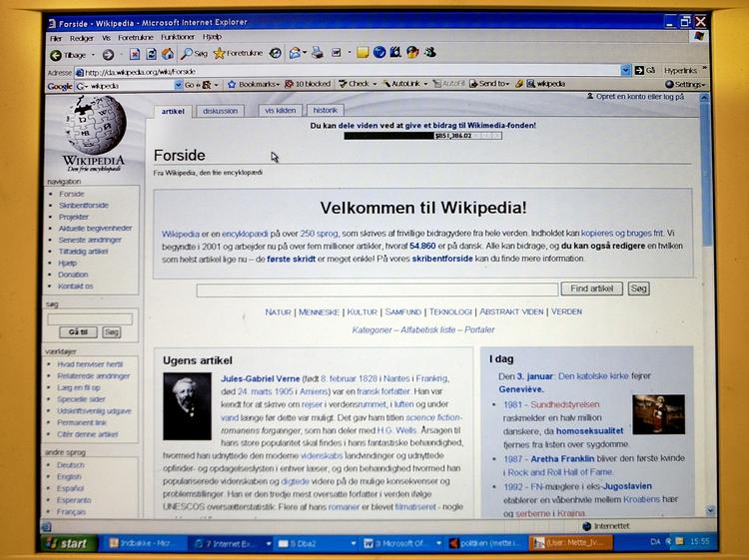Open the Filer menu
The image size is (749, 560).
(x=56, y=38)
